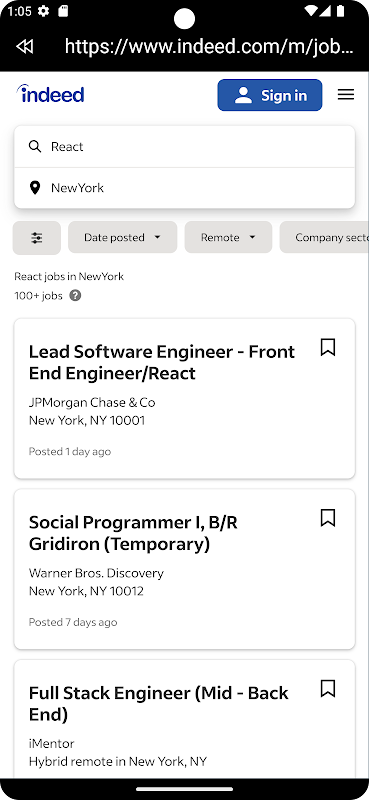Image resolution: width=369 pixels, height=800 pixels.
Task: Click the Indeed logo
Action: 50,94
